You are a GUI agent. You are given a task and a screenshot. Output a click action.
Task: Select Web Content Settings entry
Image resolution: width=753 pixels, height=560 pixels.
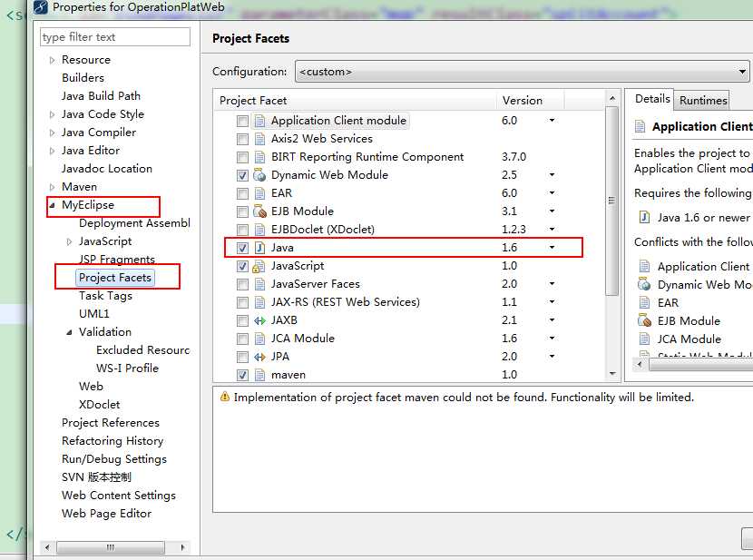click(119, 496)
